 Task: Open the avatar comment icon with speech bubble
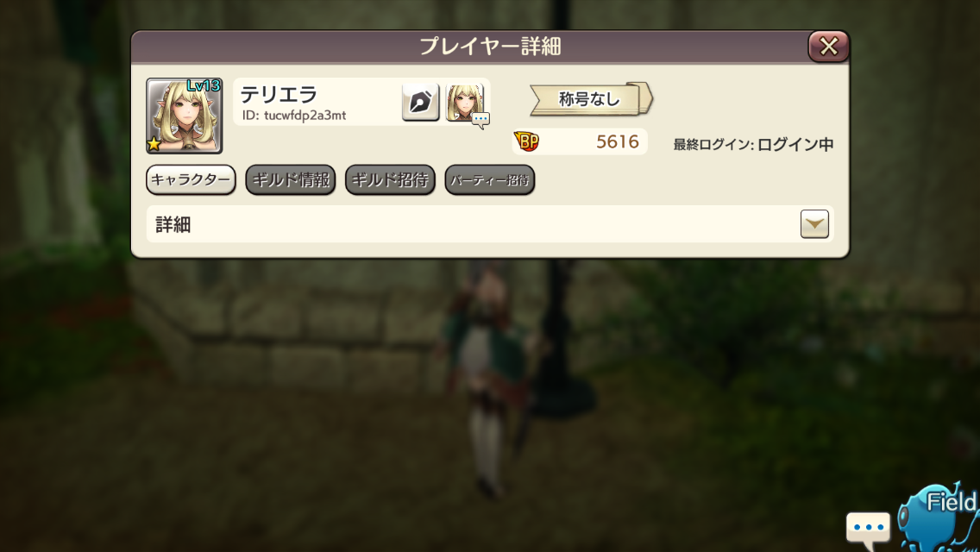pyautogui.click(x=466, y=103)
